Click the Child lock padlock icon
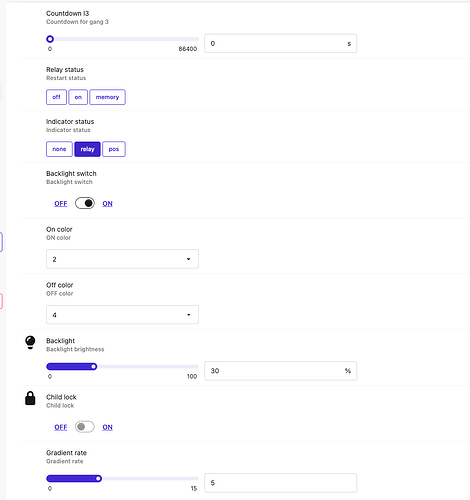This screenshot has width=470, height=500. (30, 398)
